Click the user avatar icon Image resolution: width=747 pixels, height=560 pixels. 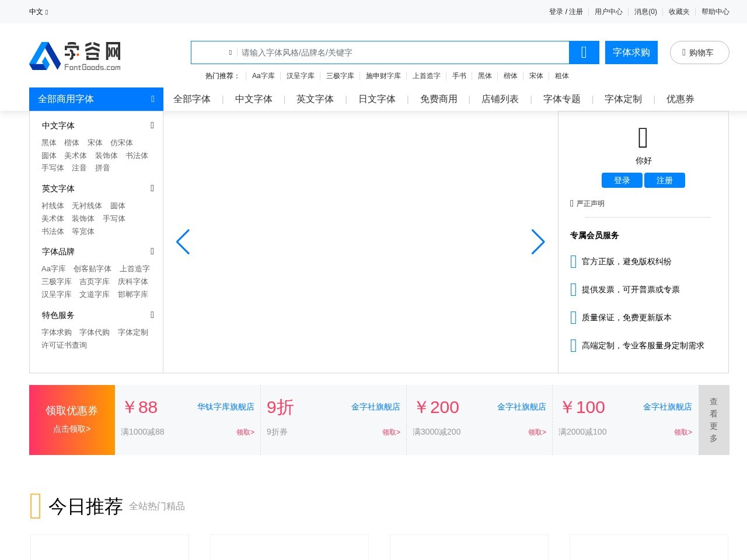(643, 138)
